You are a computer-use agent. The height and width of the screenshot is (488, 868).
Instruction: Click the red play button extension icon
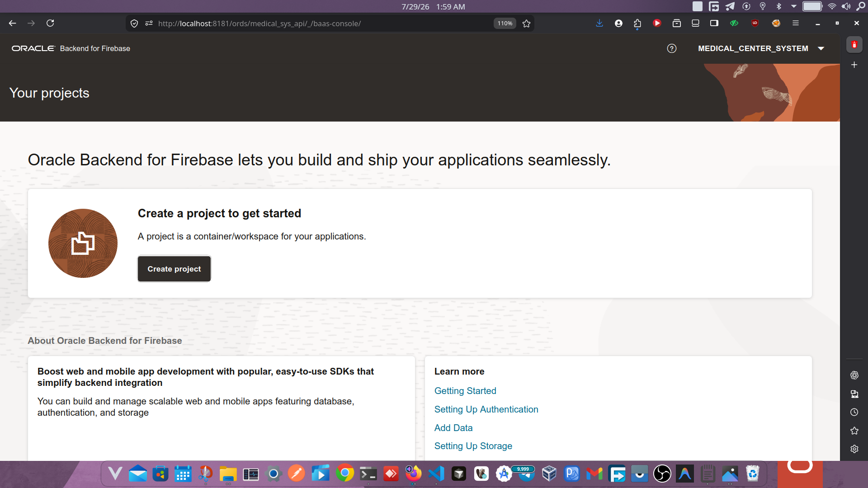(657, 23)
